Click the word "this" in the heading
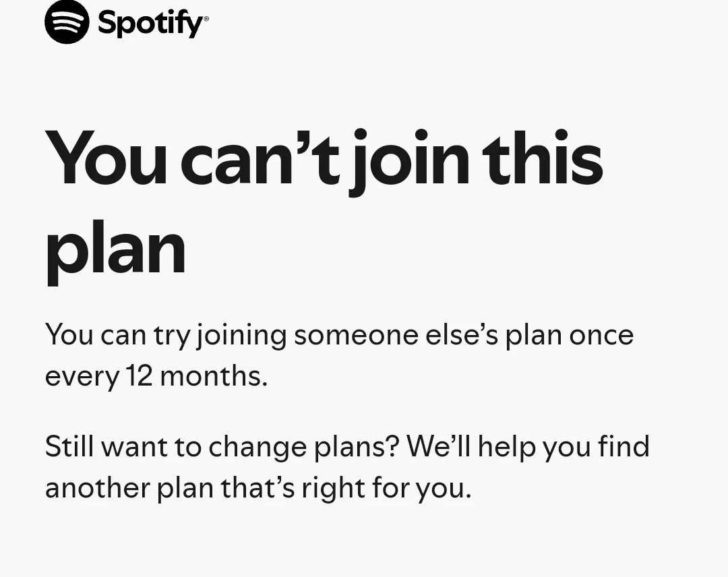 (x=542, y=157)
